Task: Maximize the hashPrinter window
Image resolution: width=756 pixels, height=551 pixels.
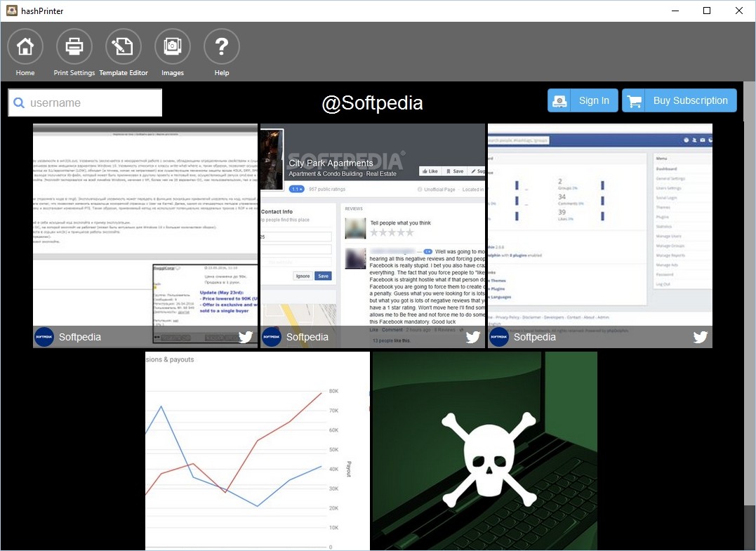Action: [707, 11]
